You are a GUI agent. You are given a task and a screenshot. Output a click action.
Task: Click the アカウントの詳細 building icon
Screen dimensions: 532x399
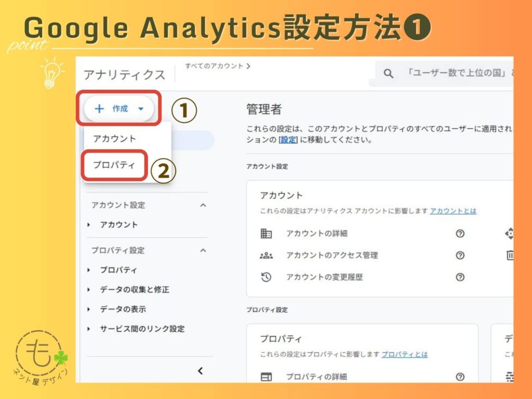pos(266,233)
